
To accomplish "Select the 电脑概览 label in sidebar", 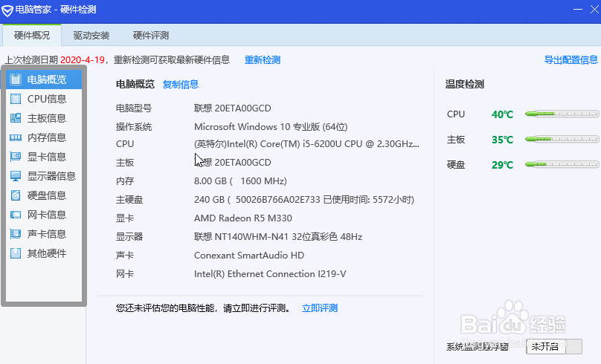I will tap(47, 79).
